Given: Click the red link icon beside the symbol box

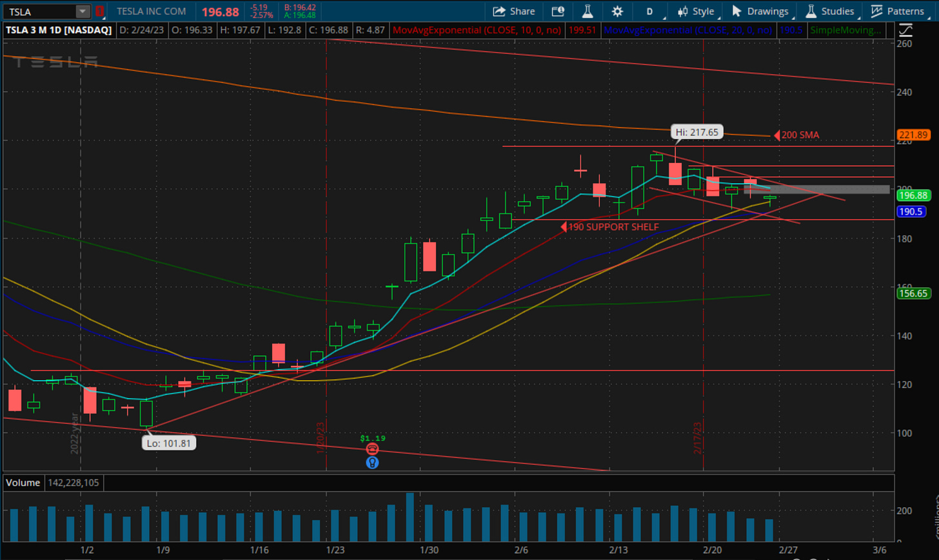Looking at the screenshot, I should coord(99,12).
